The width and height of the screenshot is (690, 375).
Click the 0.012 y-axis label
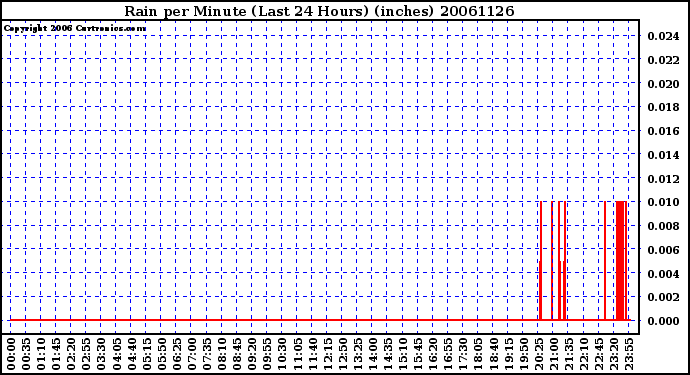663,179
